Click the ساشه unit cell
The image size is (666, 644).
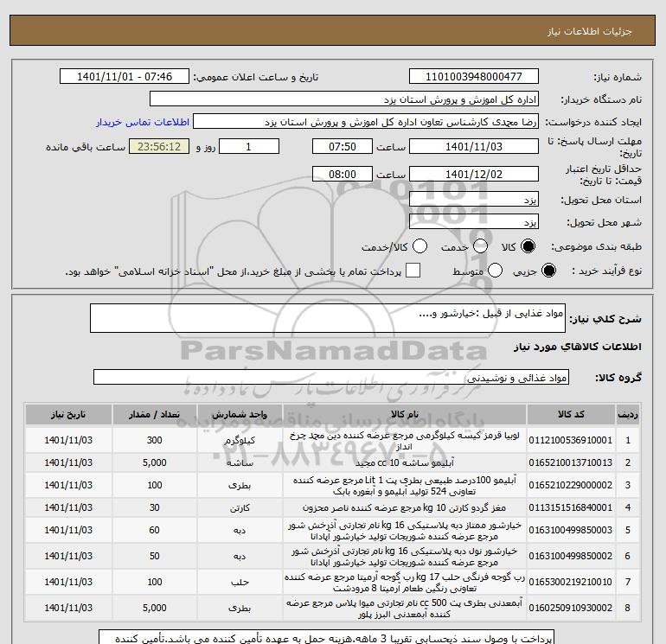pos(240,462)
